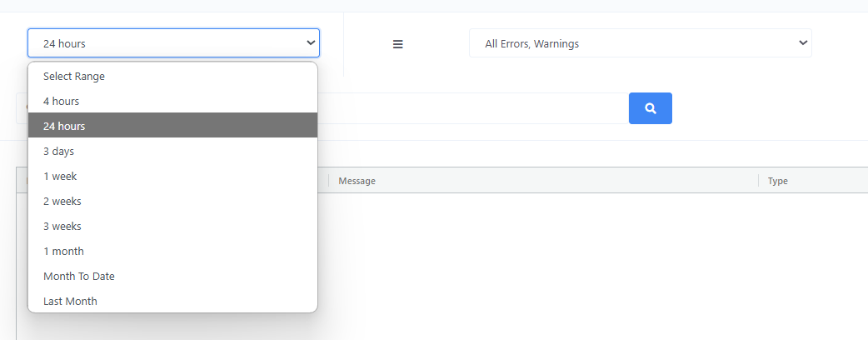This screenshot has height=340, width=868.
Task: Select the Month To Date option
Action: click(x=172, y=277)
